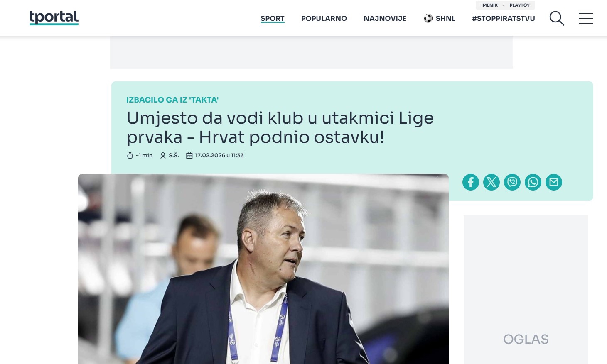Share article by email icon
The image size is (607, 364).
click(554, 182)
